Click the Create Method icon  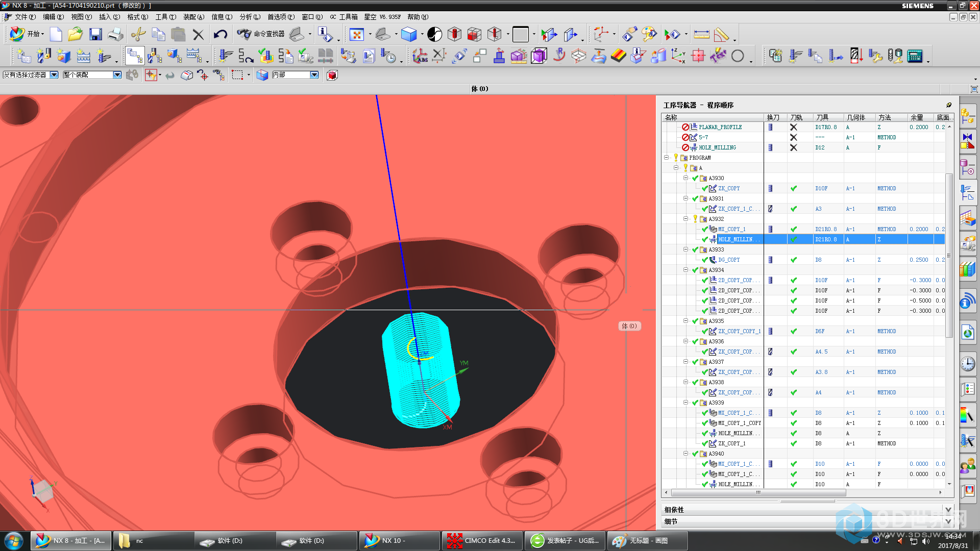click(83, 56)
